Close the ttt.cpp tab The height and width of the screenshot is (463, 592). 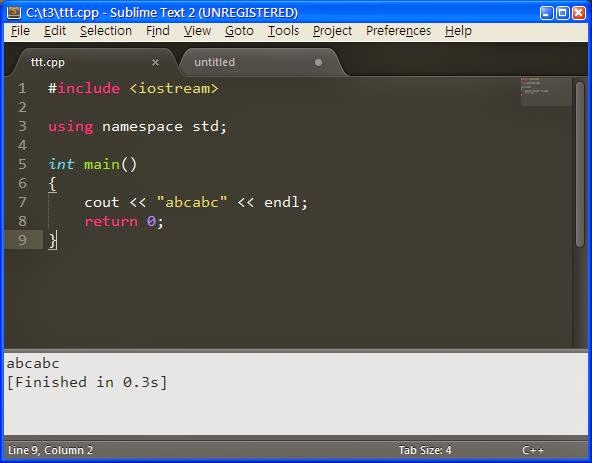[155, 62]
